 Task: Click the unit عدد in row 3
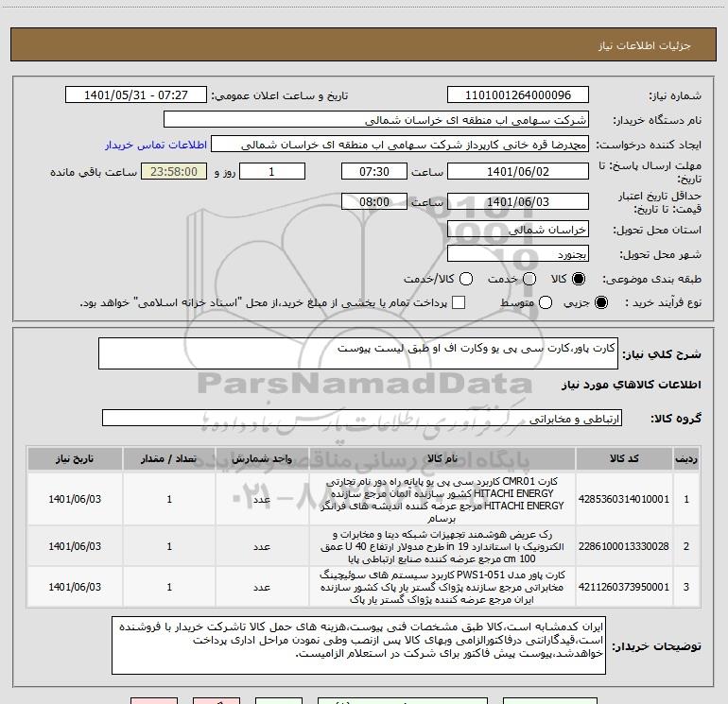(262, 588)
